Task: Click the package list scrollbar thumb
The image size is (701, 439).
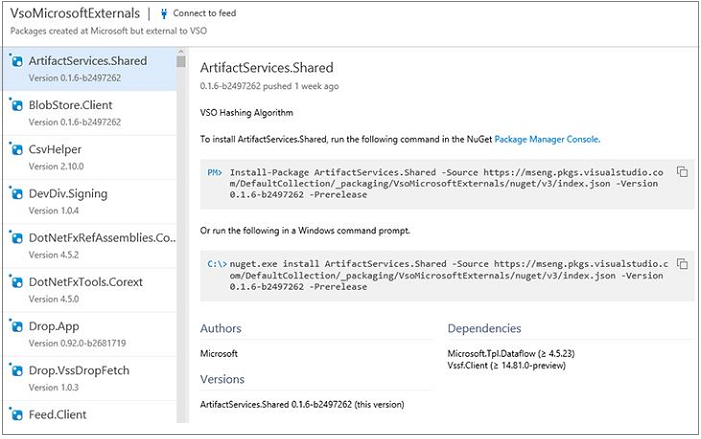Action: 181,61
